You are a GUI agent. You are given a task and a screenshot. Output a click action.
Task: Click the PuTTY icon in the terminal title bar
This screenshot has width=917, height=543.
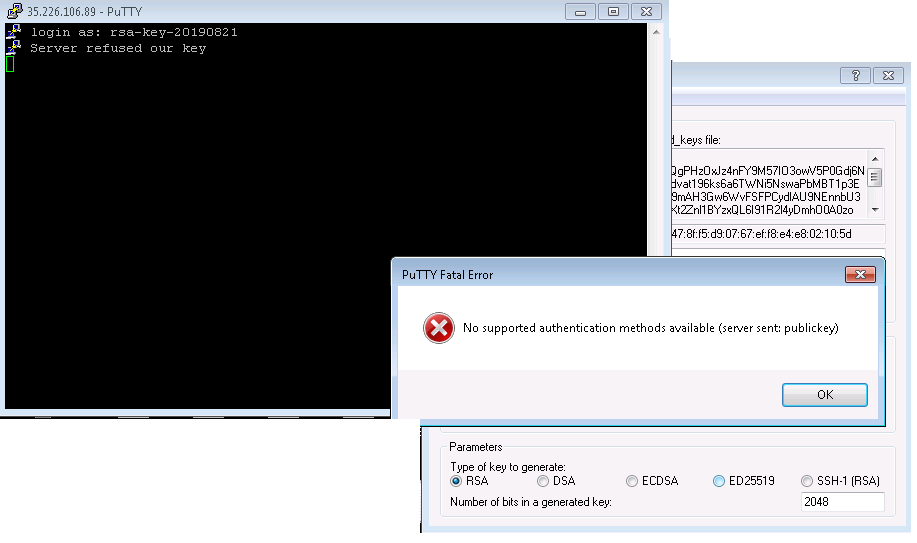click(14, 11)
